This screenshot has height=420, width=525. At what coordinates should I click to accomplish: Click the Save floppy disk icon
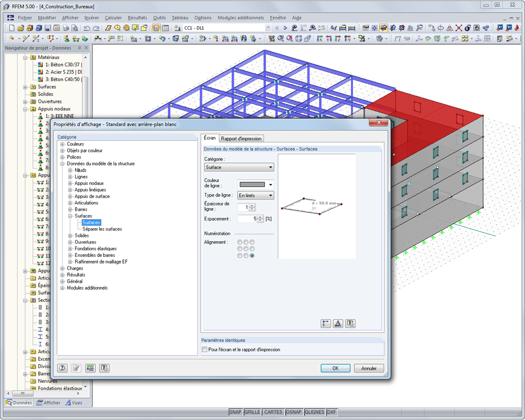(48, 28)
